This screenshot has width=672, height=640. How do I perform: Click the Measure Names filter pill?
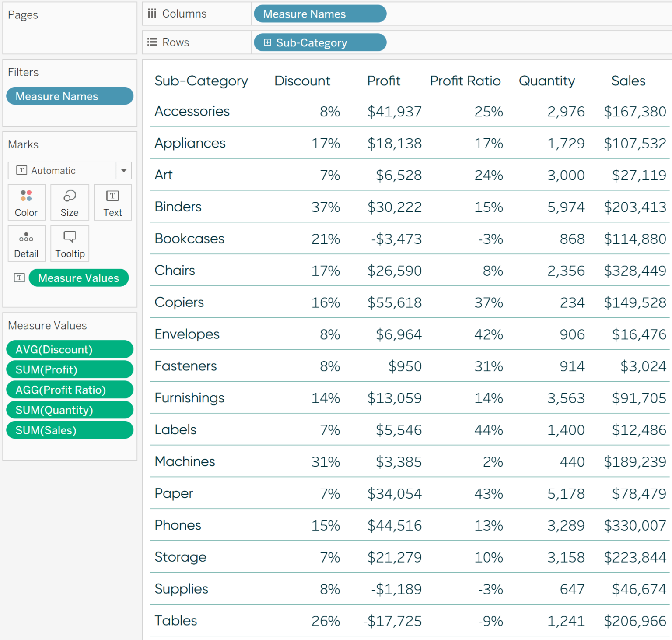[x=69, y=96]
